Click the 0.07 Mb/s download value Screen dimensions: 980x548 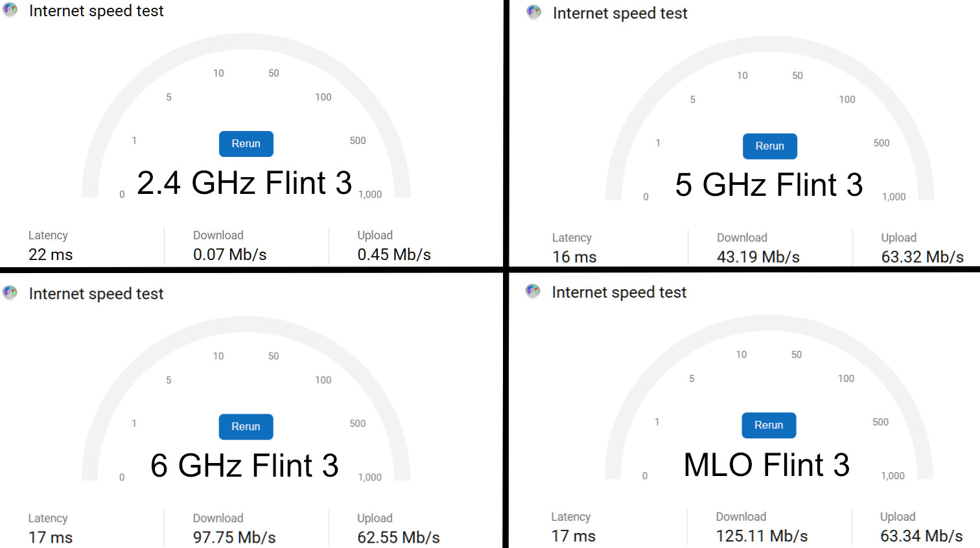(x=230, y=255)
